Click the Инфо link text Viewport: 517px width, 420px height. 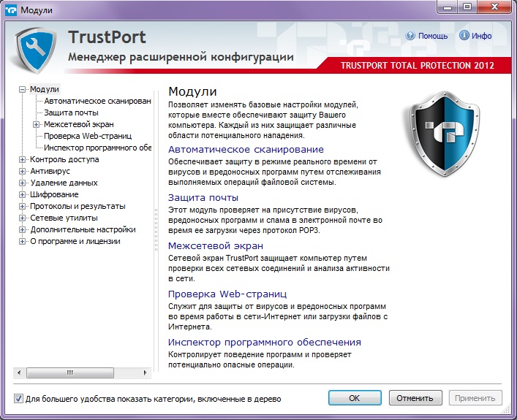click(x=481, y=36)
